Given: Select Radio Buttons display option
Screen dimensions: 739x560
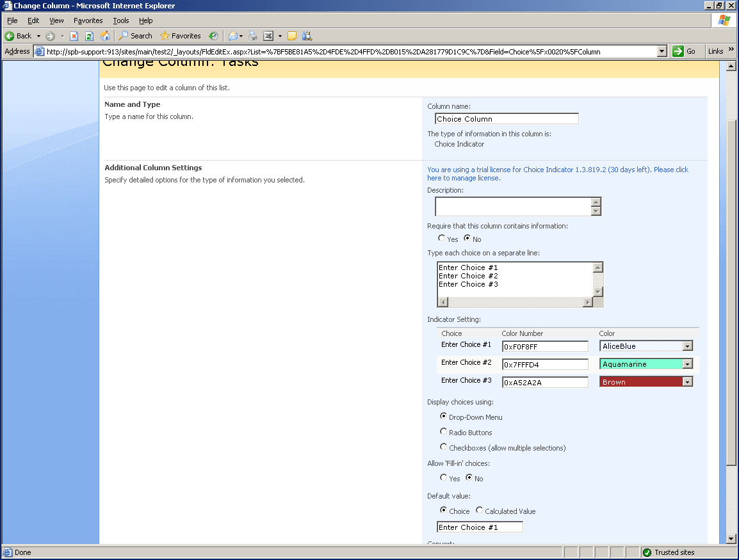Looking at the screenshot, I should coord(444,431).
